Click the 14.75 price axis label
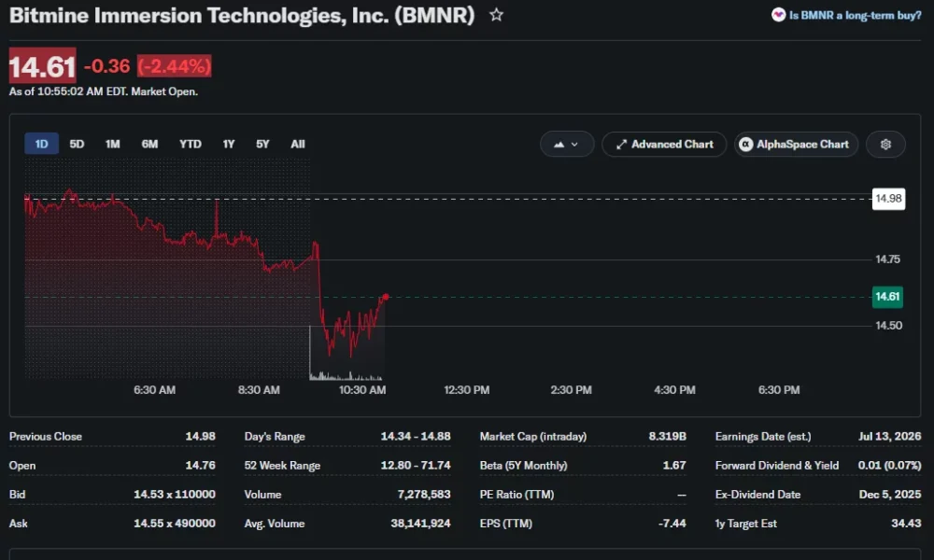Viewport: 934px width, 560px height. point(887,259)
